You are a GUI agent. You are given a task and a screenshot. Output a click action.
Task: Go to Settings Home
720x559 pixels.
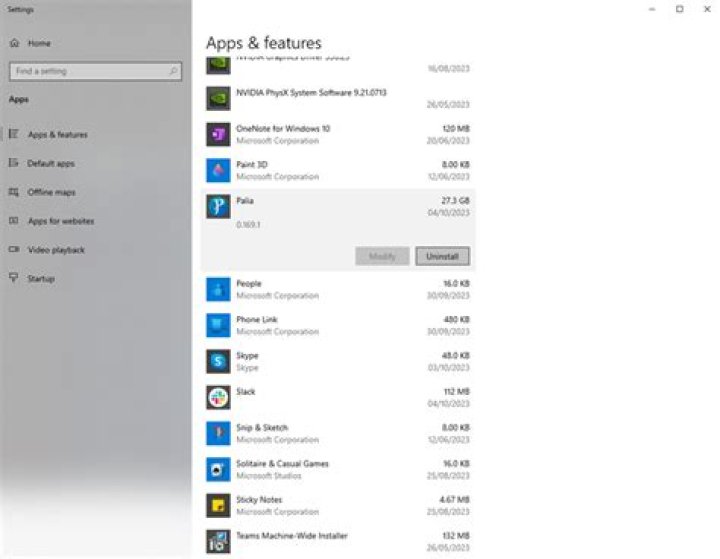pyautogui.click(x=39, y=43)
